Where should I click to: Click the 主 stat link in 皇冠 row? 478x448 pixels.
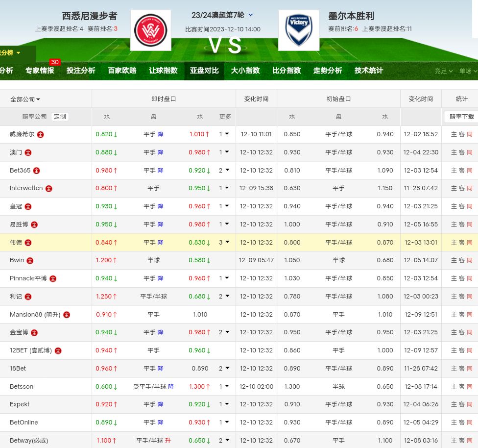coord(454,206)
